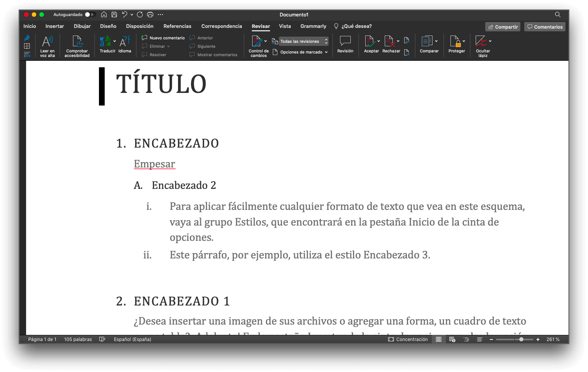Start Leer en voz alta
Image resolution: width=588 pixels, height=372 pixels.
[47, 46]
